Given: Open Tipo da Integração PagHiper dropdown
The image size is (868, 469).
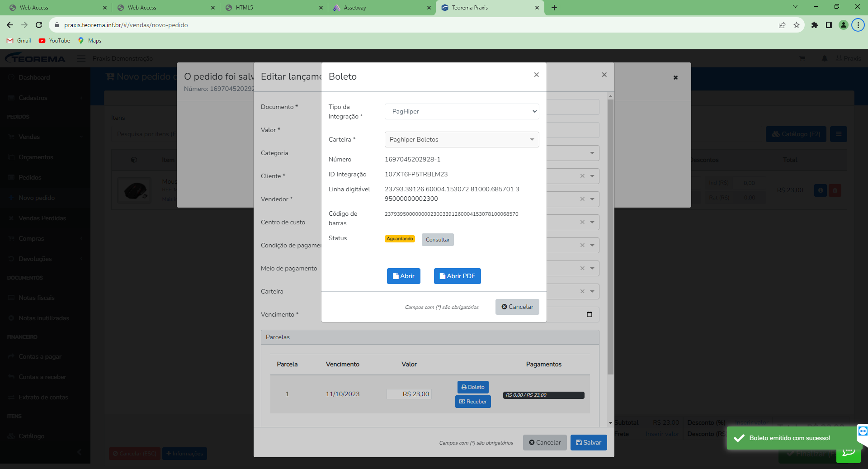Looking at the screenshot, I should (462, 111).
